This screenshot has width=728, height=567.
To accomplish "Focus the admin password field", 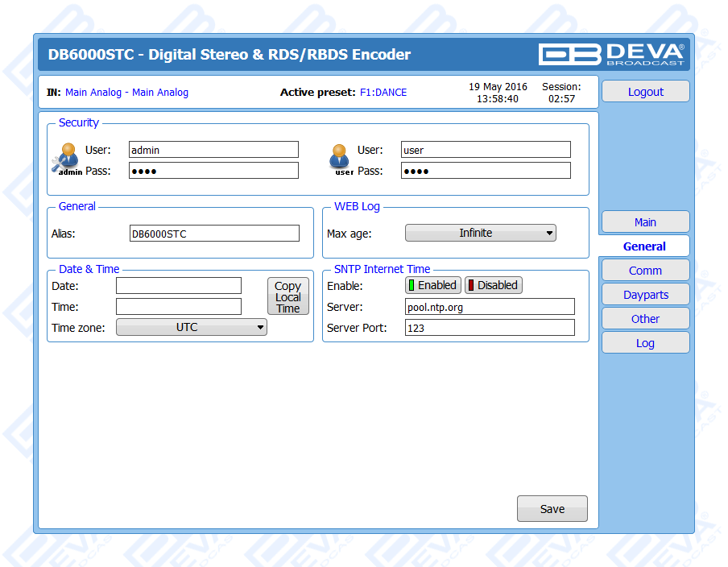I will pyautogui.click(x=213, y=171).
